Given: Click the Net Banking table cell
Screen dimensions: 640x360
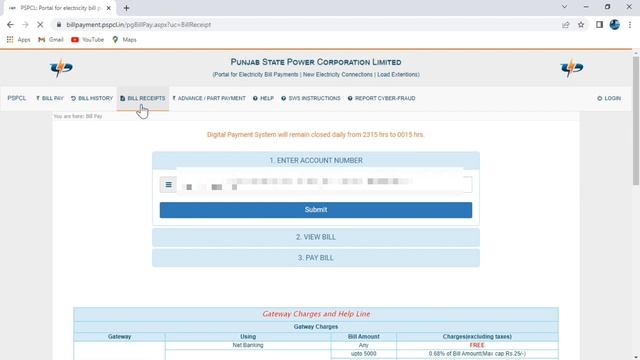Looking at the screenshot, I should pyautogui.click(x=248, y=345).
